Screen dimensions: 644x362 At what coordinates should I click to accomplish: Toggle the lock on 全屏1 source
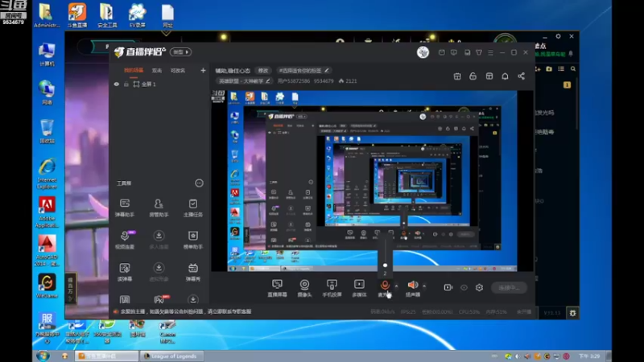coord(126,84)
